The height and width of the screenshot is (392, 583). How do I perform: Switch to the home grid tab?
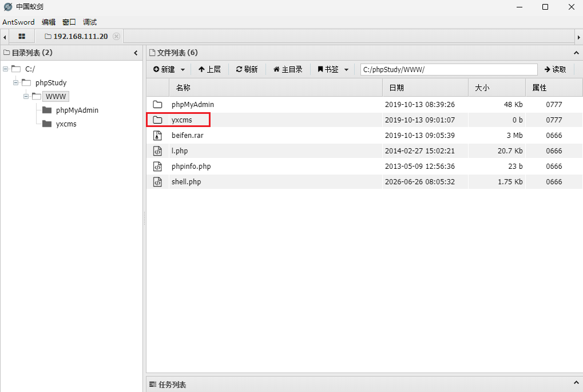22,37
